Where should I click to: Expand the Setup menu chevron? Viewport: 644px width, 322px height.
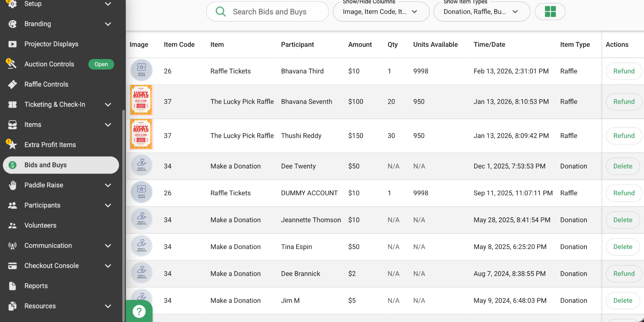pos(108,4)
